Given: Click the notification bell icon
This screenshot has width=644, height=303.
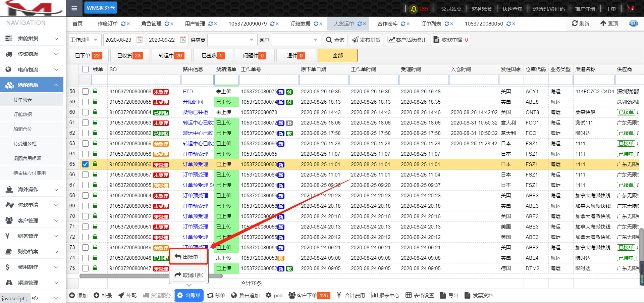Looking at the screenshot, I should (414, 9).
